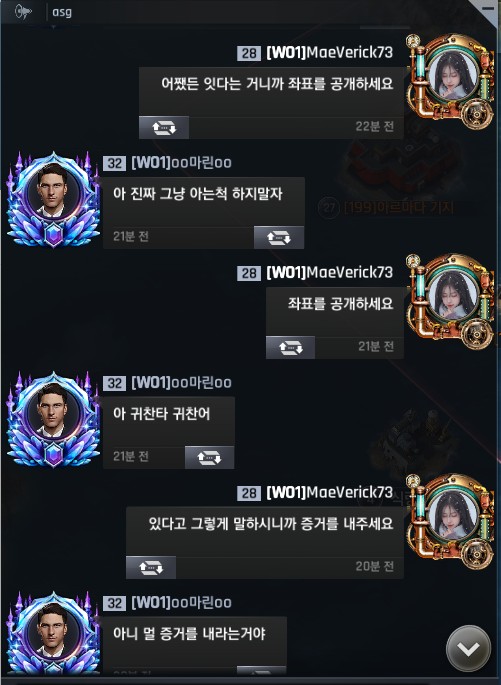Translate the "아 진짜 그냥 아는척 하지말자" message
Screen dimensions: 501x685
click(279, 238)
